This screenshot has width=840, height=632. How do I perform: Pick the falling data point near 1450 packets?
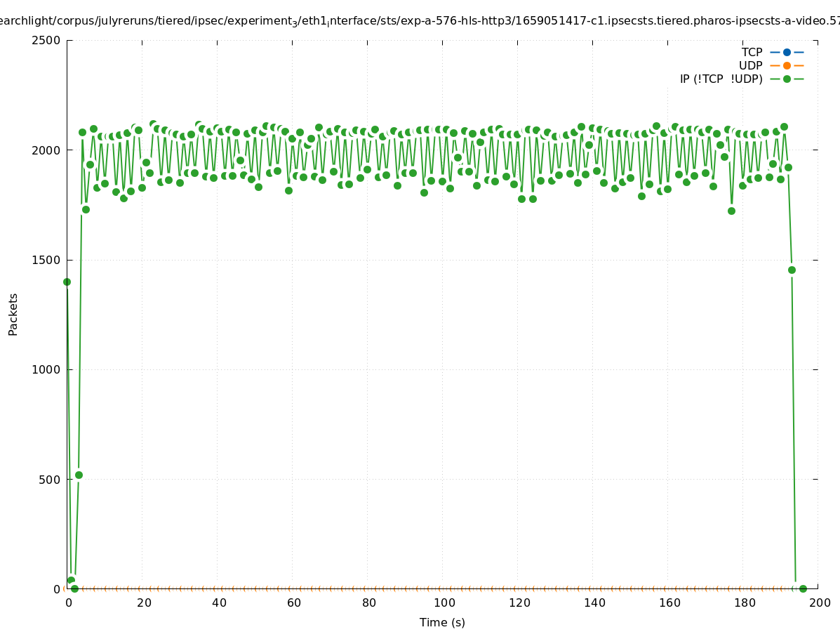(x=792, y=270)
